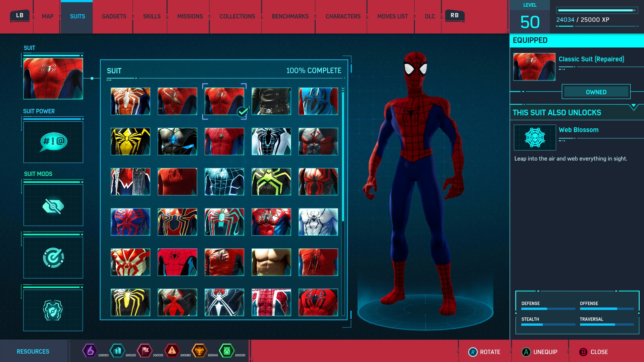Screen dimensions: 644x362
Task: Click the purple research token resource icon
Action: pos(90,351)
